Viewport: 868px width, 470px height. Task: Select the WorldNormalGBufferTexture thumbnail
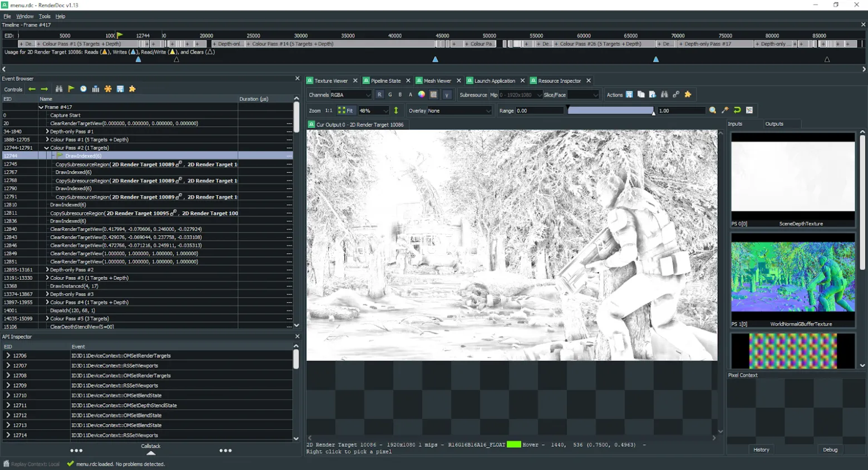[x=793, y=280]
